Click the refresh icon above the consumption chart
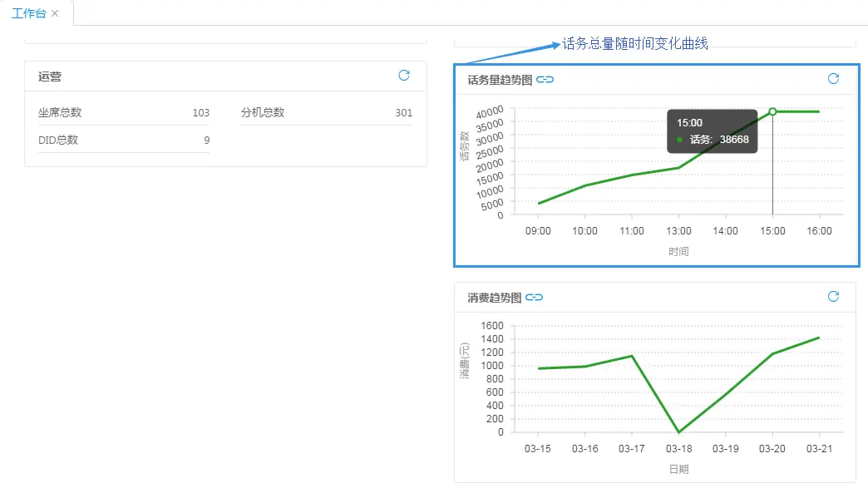 833,296
